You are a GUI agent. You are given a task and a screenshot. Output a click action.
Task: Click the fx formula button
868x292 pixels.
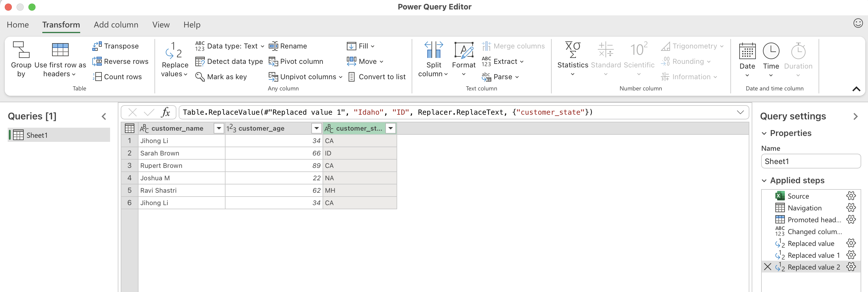(165, 112)
